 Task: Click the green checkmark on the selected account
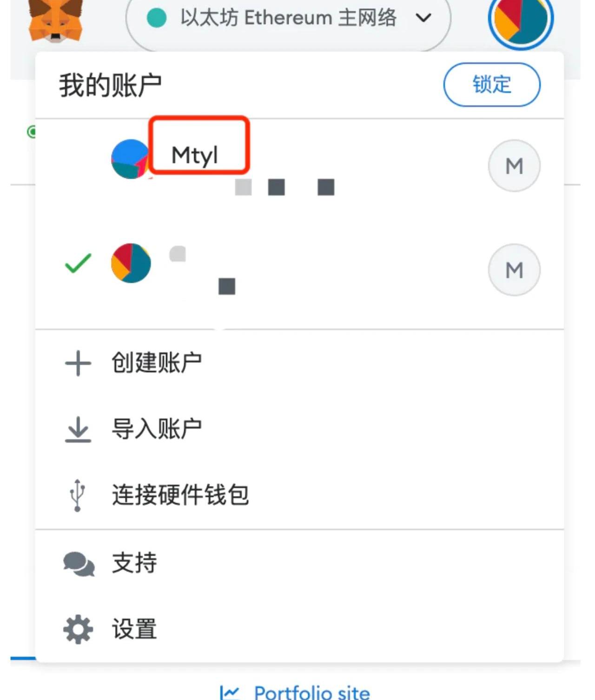[x=78, y=263]
